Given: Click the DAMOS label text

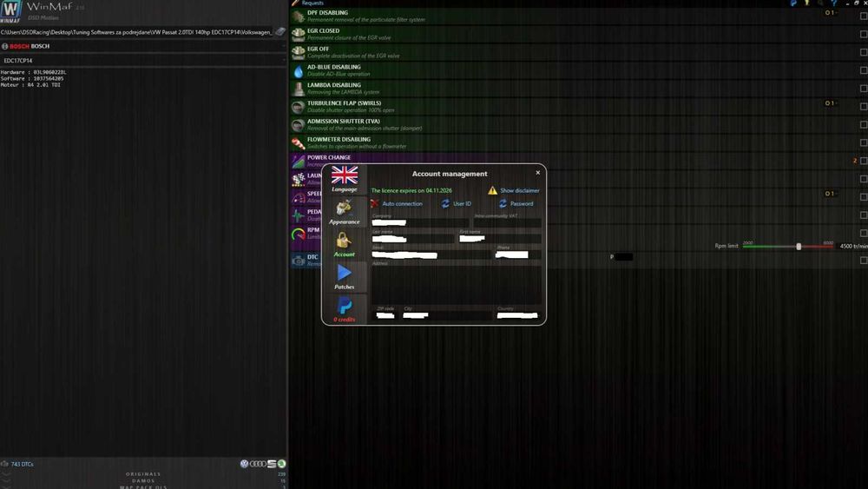Looking at the screenshot, I should pos(143,480).
